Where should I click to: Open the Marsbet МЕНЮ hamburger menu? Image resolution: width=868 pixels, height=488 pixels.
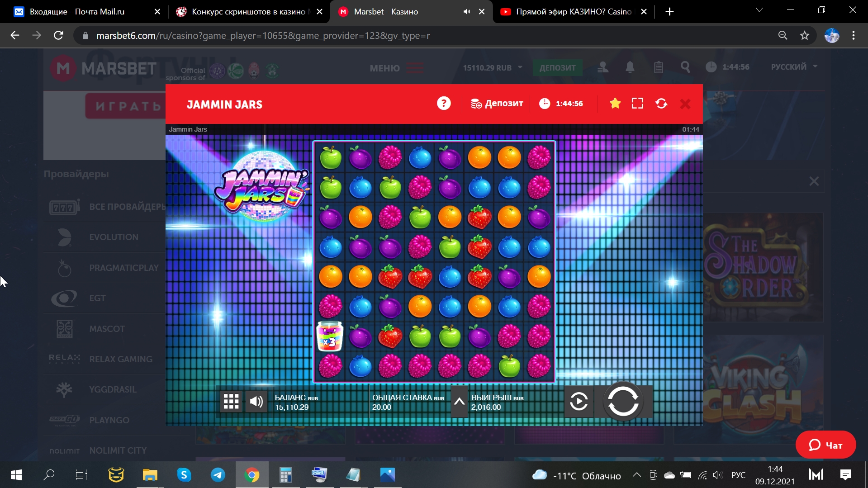click(396, 68)
